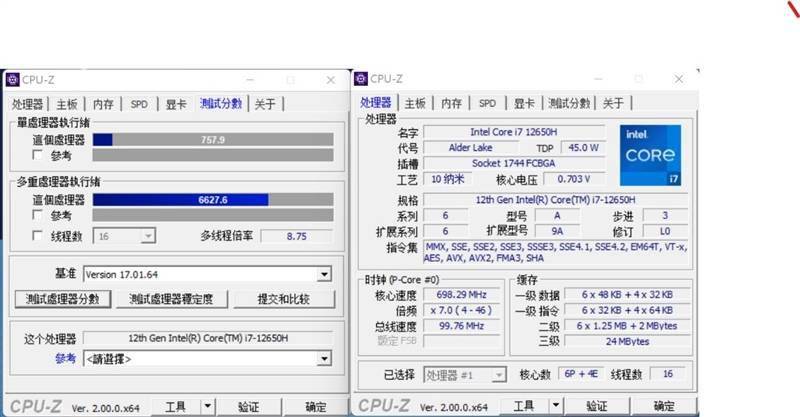Click the 确定 button in the right window
This screenshot has height=417, width=800.
coord(664,406)
